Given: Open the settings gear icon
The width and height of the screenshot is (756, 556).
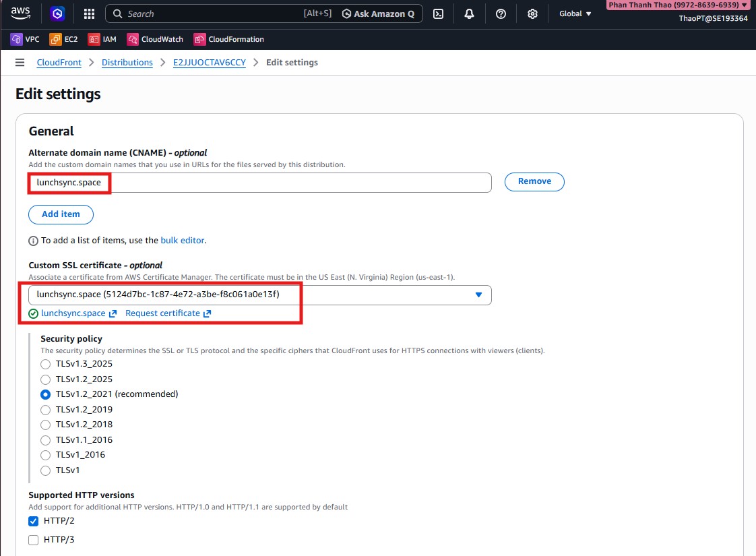Looking at the screenshot, I should pyautogui.click(x=532, y=13).
